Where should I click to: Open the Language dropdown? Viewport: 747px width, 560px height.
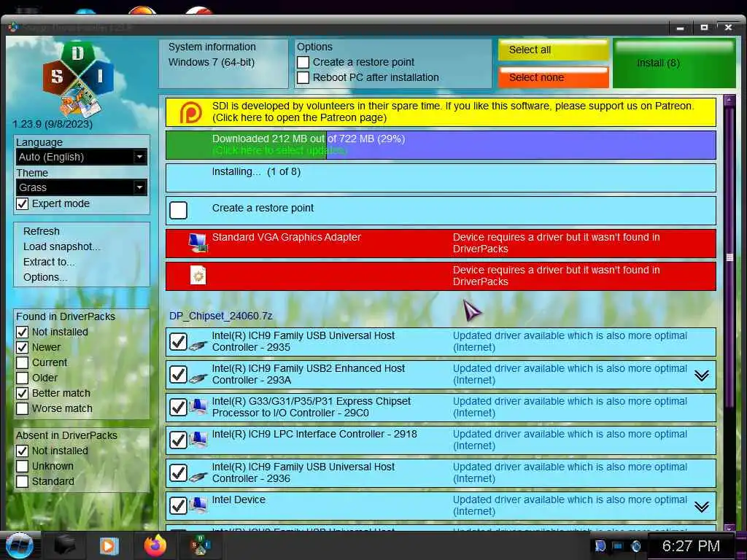point(82,157)
